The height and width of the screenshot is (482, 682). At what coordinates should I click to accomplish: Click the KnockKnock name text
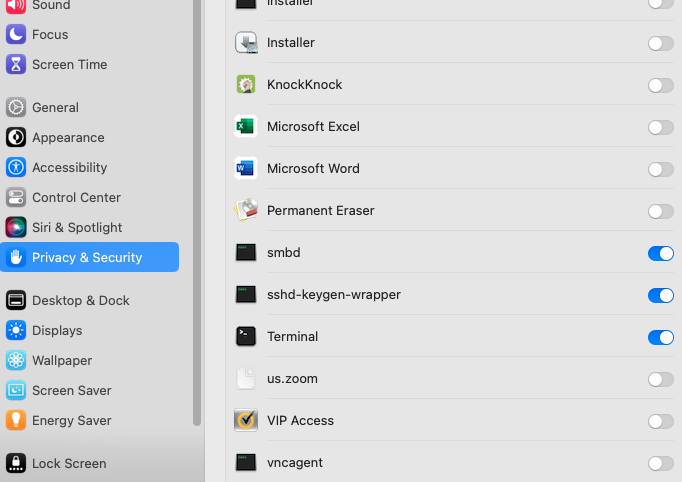coord(304,84)
